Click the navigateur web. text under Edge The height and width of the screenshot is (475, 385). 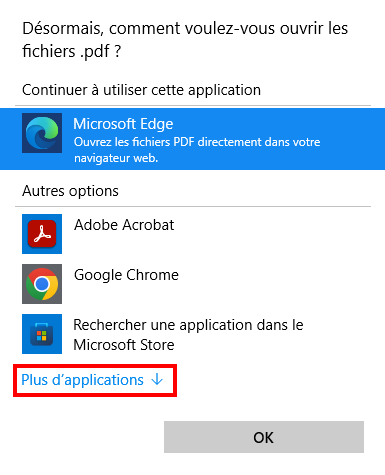pos(116,158)
